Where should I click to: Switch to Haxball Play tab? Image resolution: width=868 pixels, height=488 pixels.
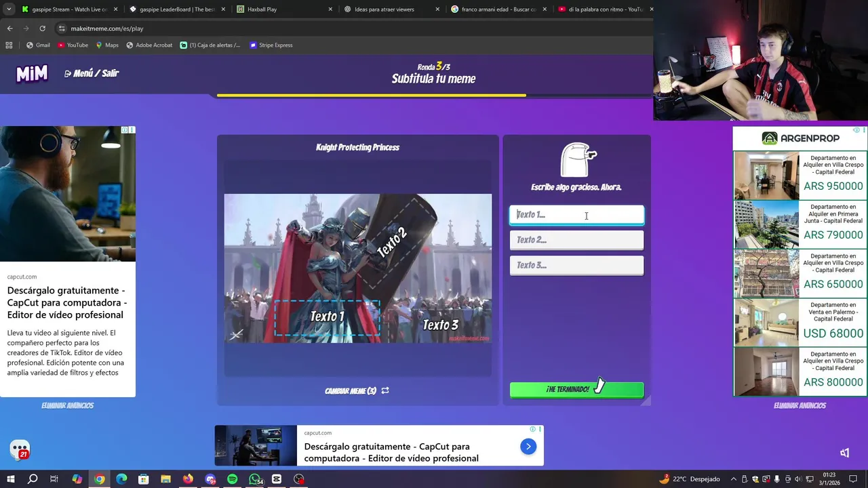[x=285, y=9]
